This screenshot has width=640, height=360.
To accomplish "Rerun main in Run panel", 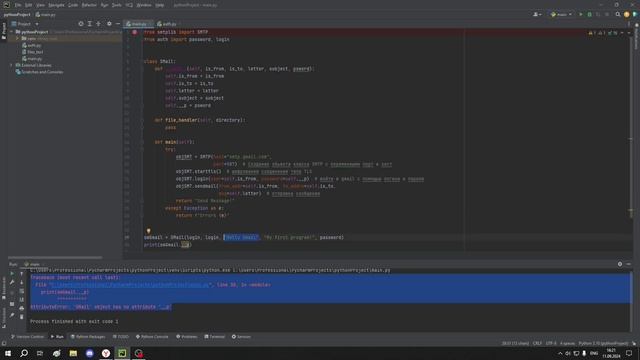I will [12, 274].
